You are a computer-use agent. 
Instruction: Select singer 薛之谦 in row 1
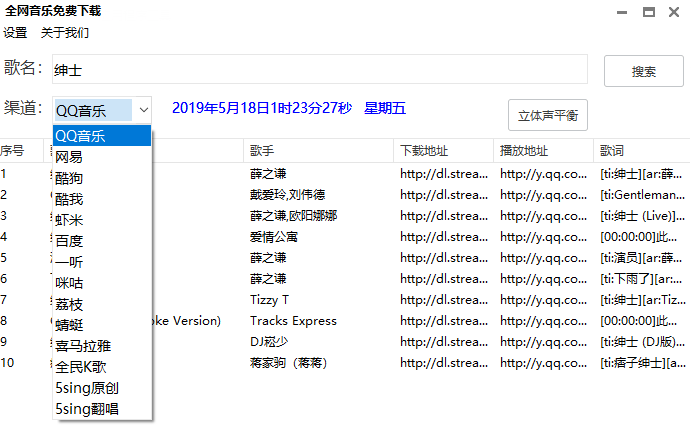[x=268, y=174]
